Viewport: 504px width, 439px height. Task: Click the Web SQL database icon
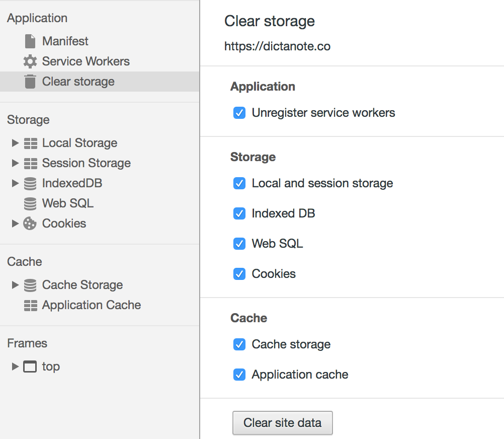pos(30,203)
